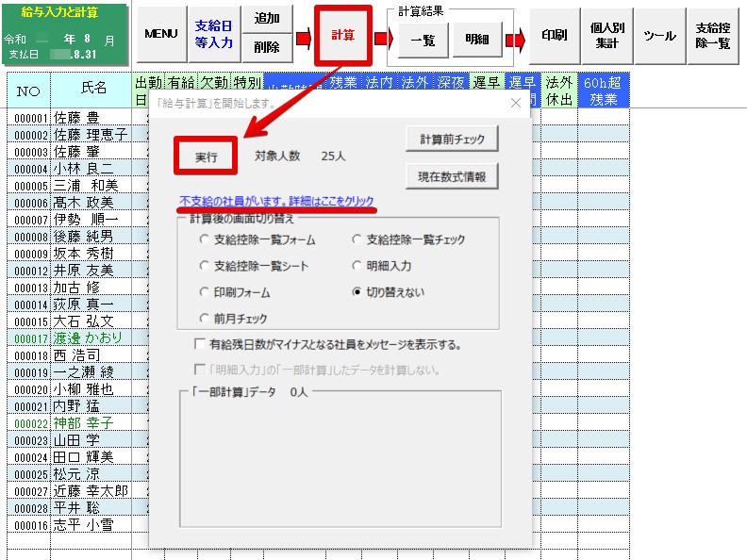The height and width of the screenshot is (560, 747).
Task: Open the 不支給の社員 details link
Action: pos(276,202)
